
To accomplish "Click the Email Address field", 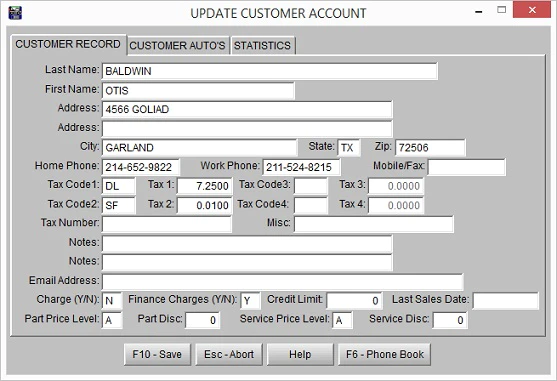I will 283,282.
